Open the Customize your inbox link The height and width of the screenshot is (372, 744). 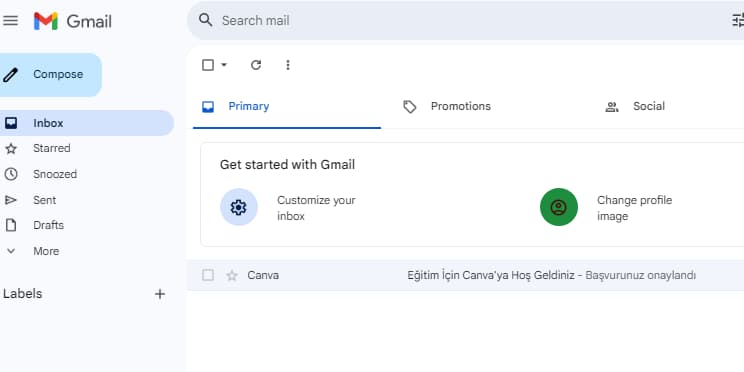(316, 208)
